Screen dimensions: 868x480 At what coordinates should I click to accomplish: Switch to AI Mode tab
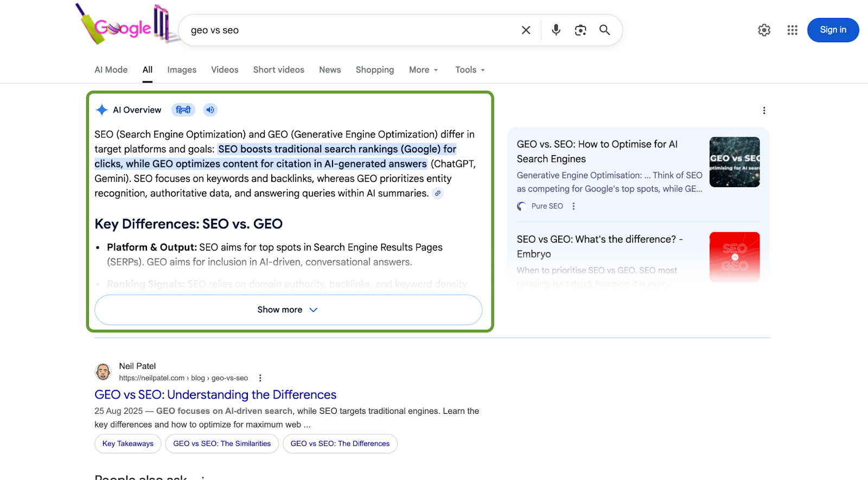point(111,70)
